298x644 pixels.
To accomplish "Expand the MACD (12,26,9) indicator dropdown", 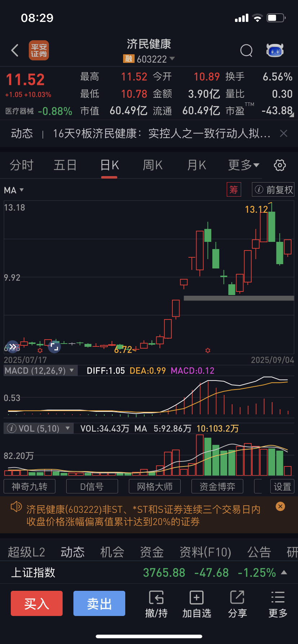I will click(x=40, y=371).
